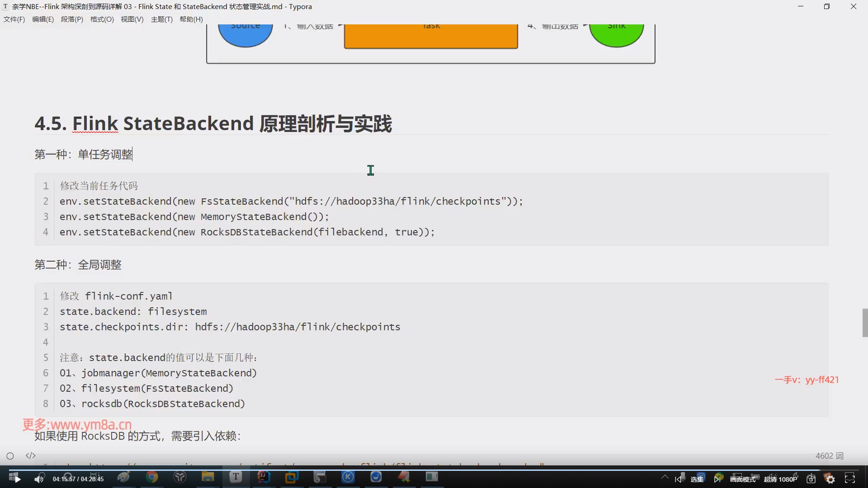868x488 pixels.
Task: Open the Typora taskbar icon
Action: point(236,477)
